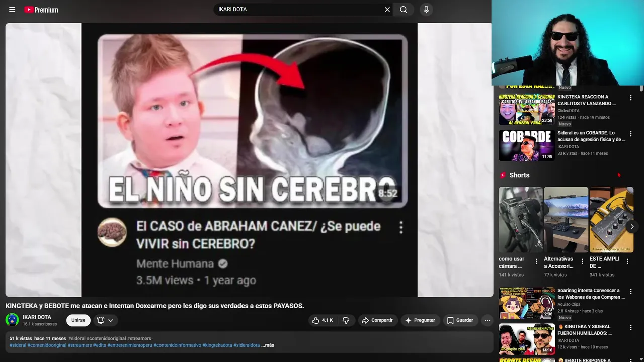Open options for 'como usar cámara' short

[536, 261]
